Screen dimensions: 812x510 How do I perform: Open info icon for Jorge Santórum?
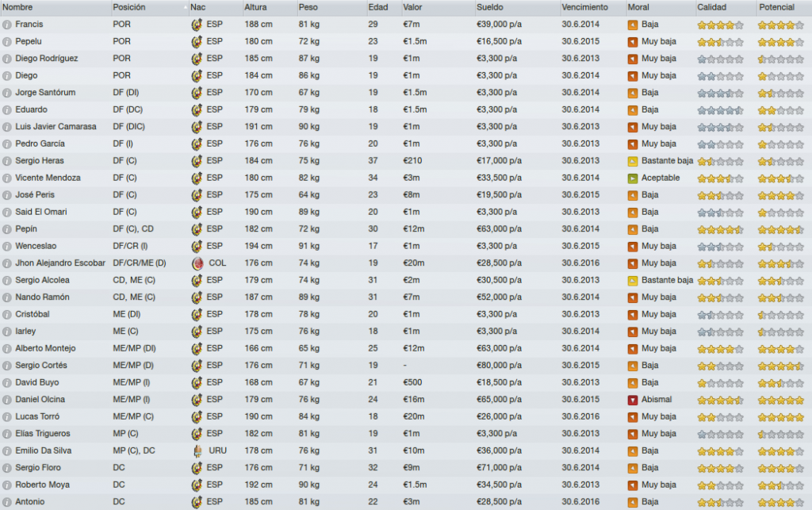click(x=6, y=93)
